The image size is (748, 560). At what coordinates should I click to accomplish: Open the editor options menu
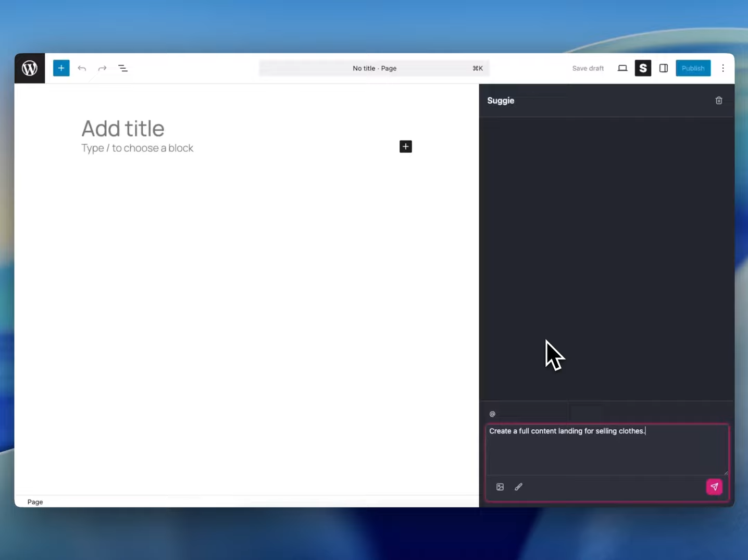pos(723,68)
